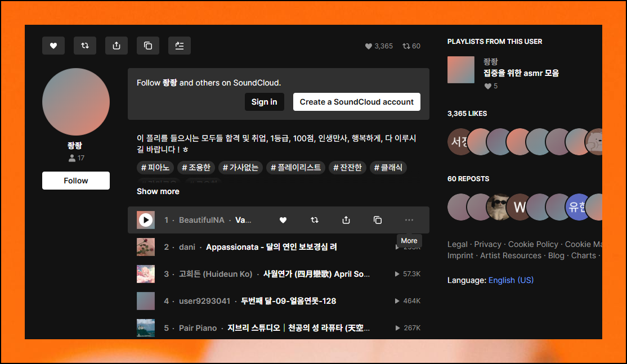The image size is (627, 364).
Task: Select the #클래식 tag
Action: click(388, 168)
